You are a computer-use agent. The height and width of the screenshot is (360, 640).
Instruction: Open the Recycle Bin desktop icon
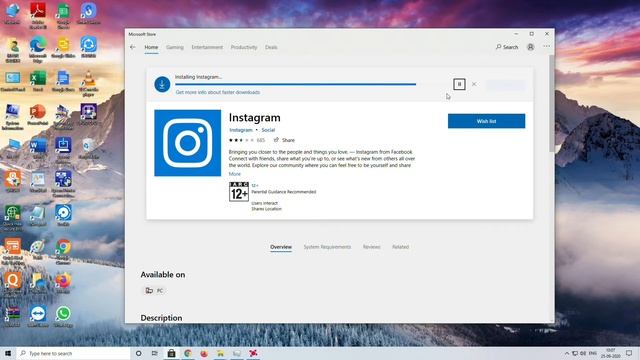pos(88,149)
